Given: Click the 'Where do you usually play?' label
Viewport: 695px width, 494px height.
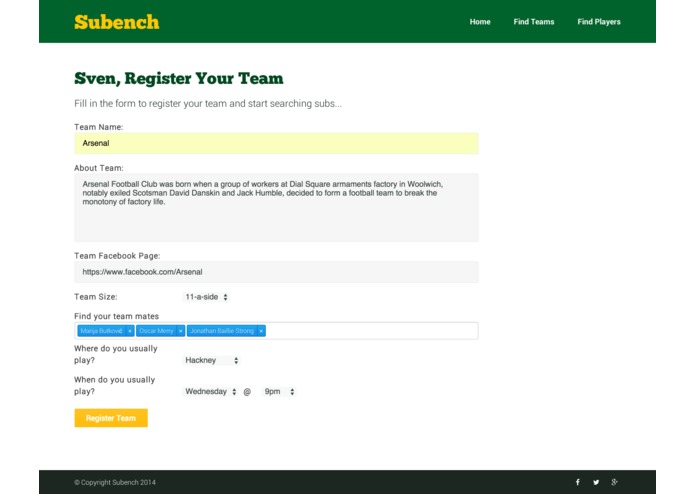Looking at the screenshot, I should pos(116,354).
